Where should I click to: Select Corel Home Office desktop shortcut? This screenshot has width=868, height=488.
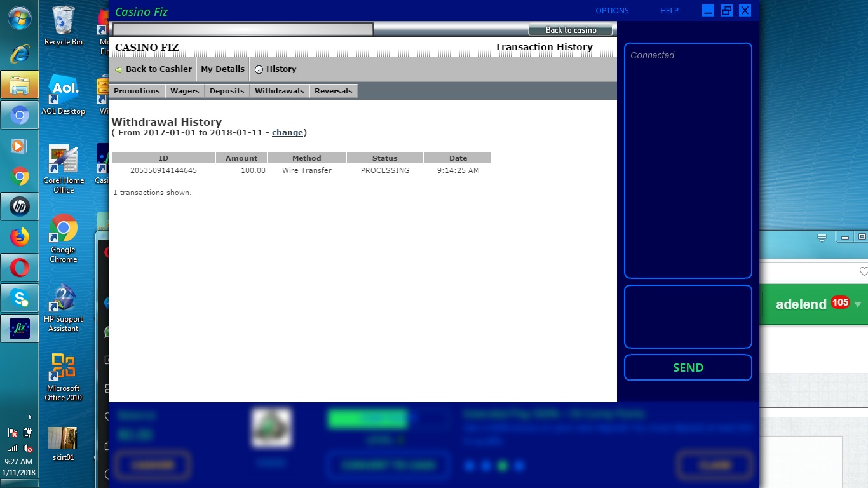[63, 170]
